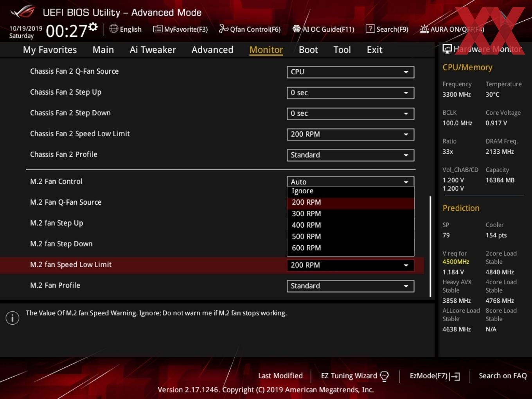Open Chassis Fan 2 Q-Fan Source dropdown
Viewport: 532px width, 399px height.
tap(350, 72)
